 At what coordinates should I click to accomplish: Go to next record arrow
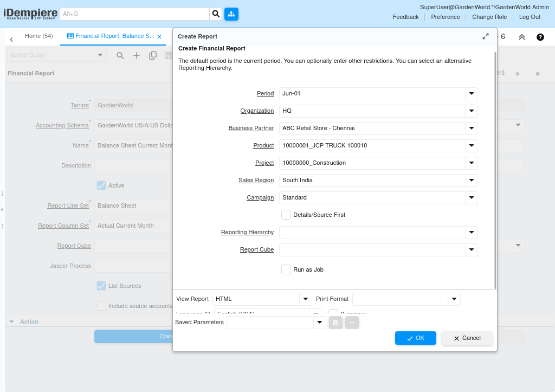coord(517,74)
